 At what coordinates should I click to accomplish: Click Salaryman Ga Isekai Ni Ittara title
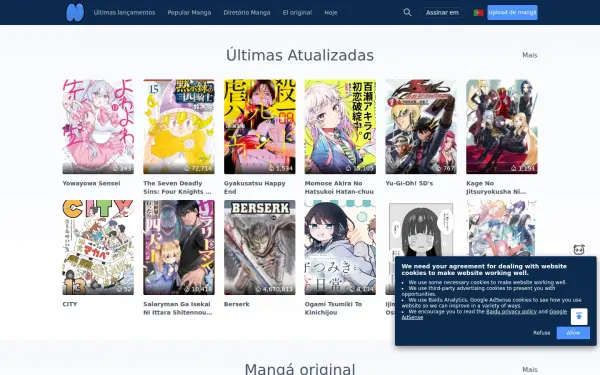[178, 308]
